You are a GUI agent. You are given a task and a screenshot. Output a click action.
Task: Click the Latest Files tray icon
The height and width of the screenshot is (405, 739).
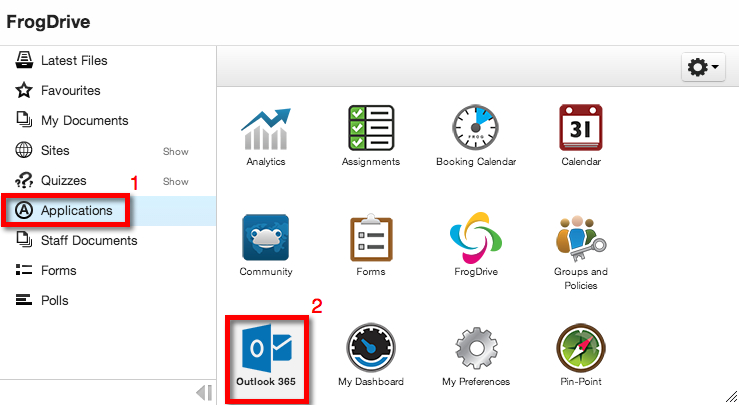(x=24, y=60)
